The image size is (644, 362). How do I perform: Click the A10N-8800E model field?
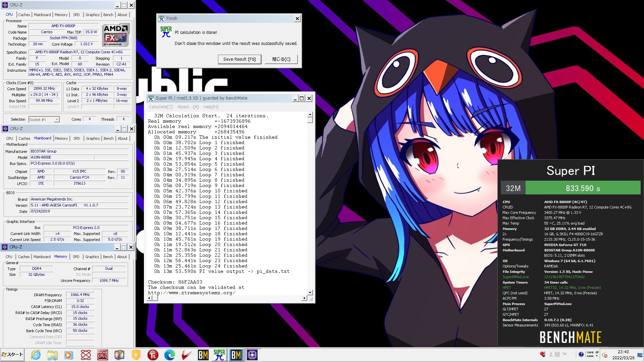[62, 157]
